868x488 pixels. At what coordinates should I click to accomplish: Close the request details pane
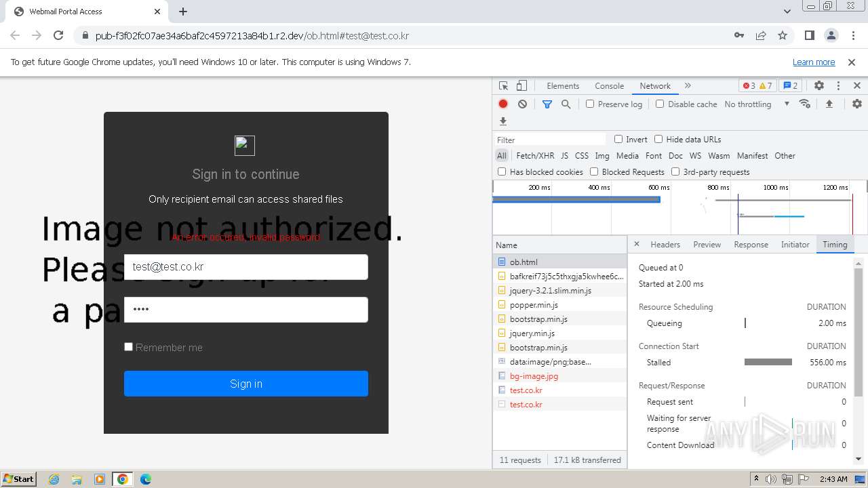(x=636, y=244)
